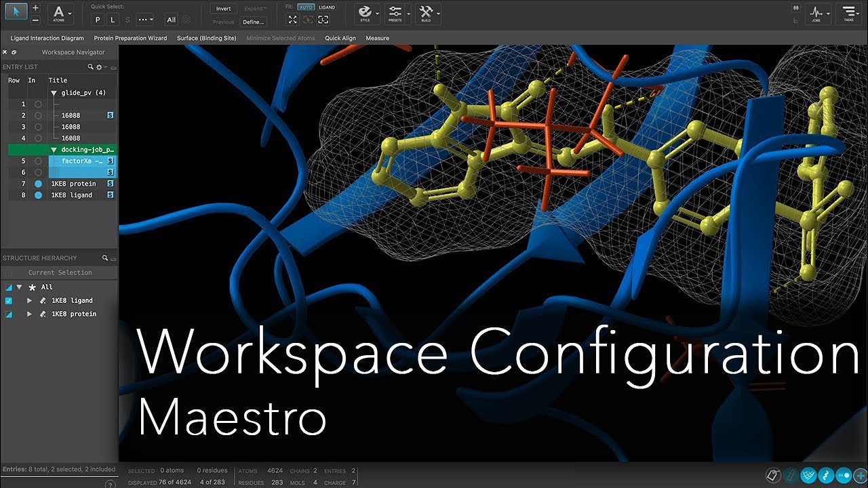Open Entry List gear settings
The image size is (868, 488).
tap(99, 67)
